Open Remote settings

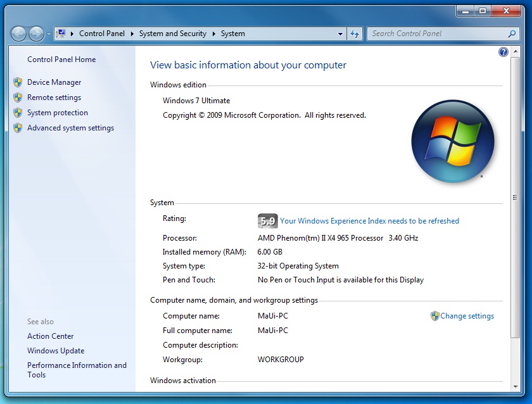54,98
